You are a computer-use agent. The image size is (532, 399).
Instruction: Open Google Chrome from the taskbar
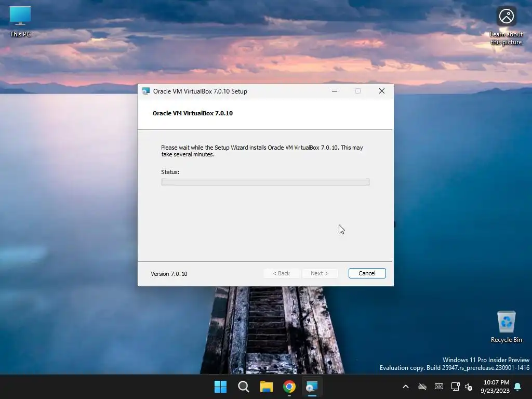coord(289,387)
